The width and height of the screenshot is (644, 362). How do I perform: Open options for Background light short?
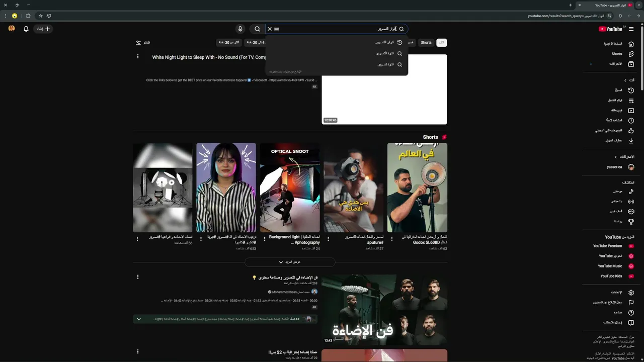tap(265, 239)
